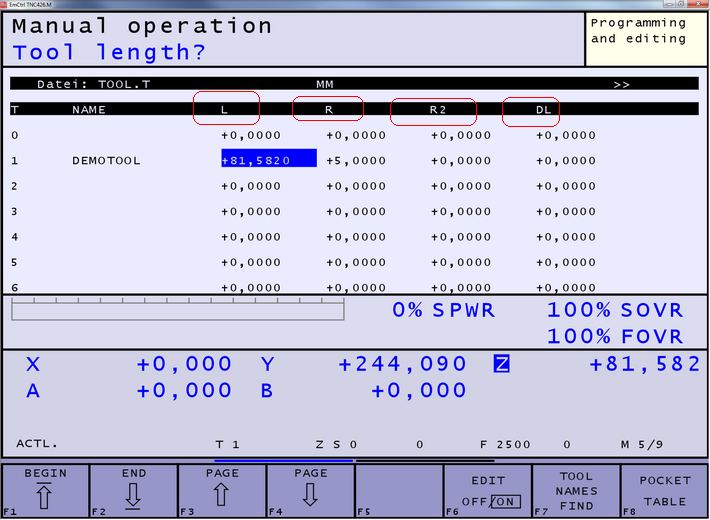This screenshot has width=710, height=520.
Task: Click the empty F5 softkey
Action: (x=399, y=490)
